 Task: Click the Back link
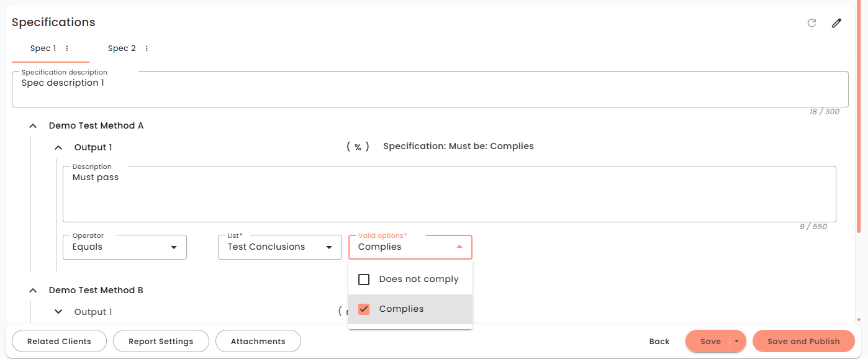click(659, 342)
